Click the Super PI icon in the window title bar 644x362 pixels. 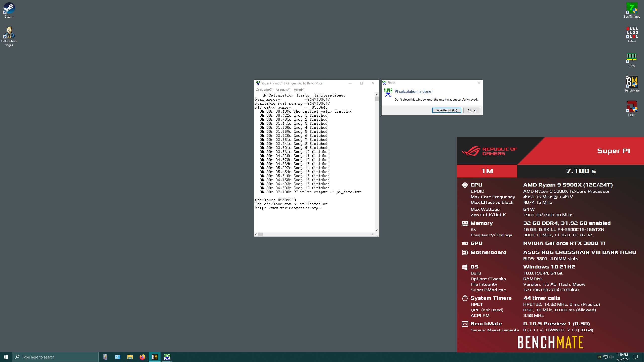pos(258,83)
